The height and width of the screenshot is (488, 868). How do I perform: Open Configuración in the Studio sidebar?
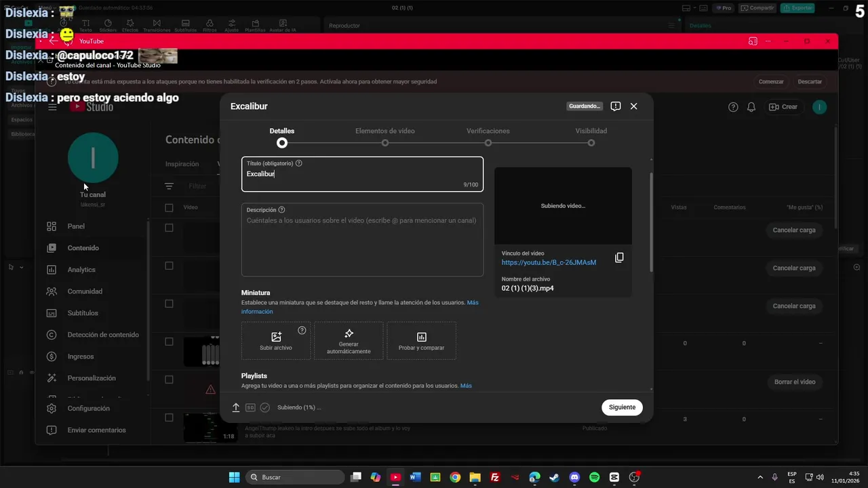click(92, 409)
